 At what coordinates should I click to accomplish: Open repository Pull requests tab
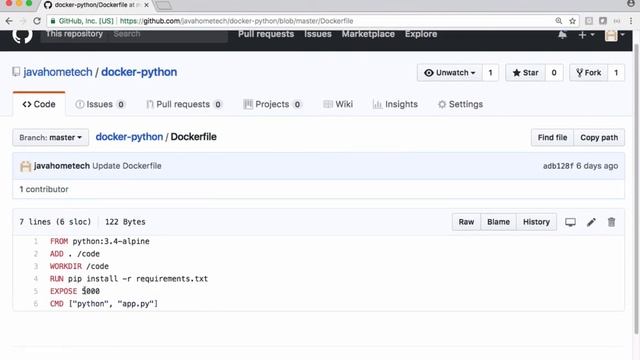[x=184, y=104]
